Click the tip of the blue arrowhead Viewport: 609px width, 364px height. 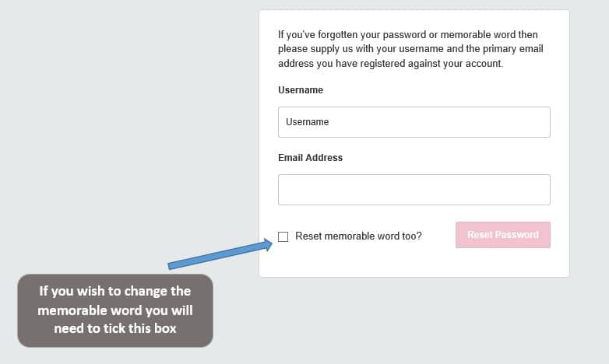pyautogui.click(x=271, y=243)
